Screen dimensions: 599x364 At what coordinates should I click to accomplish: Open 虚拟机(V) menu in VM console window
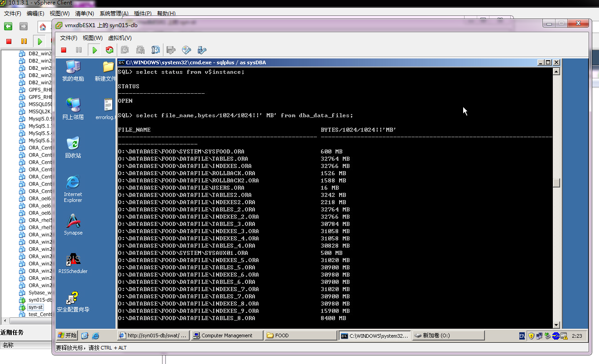point(120,38)
